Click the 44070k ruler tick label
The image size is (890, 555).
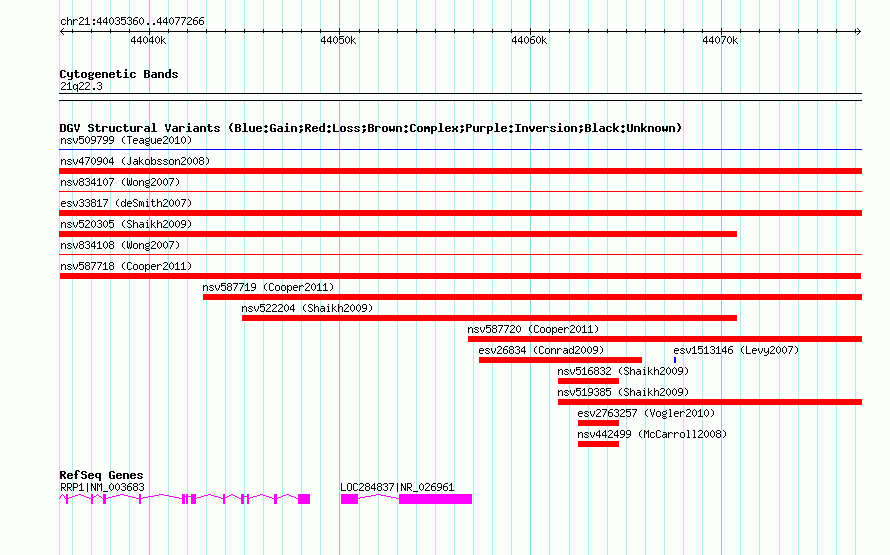pyautogui.click(x=720, y=40)
